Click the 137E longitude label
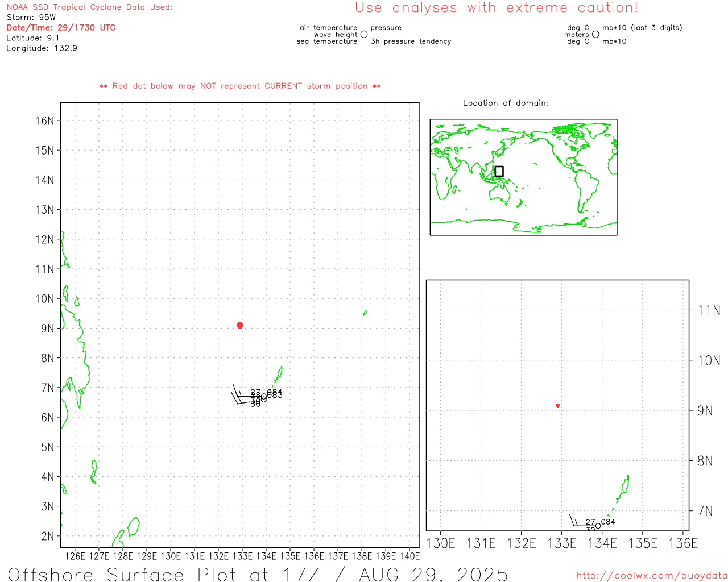This screenshot has height=582, width=728. click(x=338, y=556)
